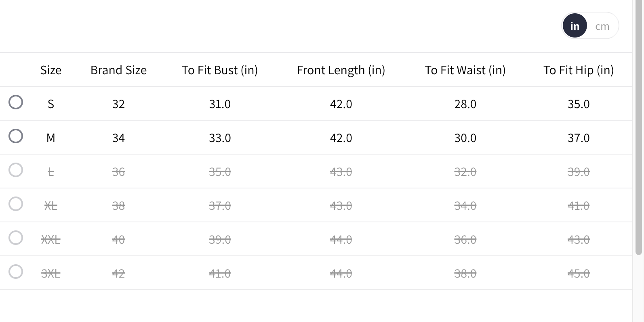Click the struck-through 3XL size label

point(51,274)
